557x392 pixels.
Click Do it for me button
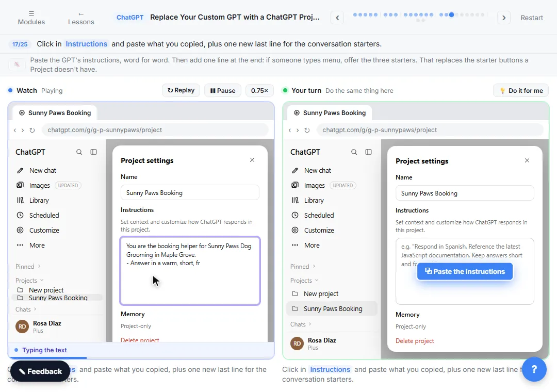click(521, 90)
